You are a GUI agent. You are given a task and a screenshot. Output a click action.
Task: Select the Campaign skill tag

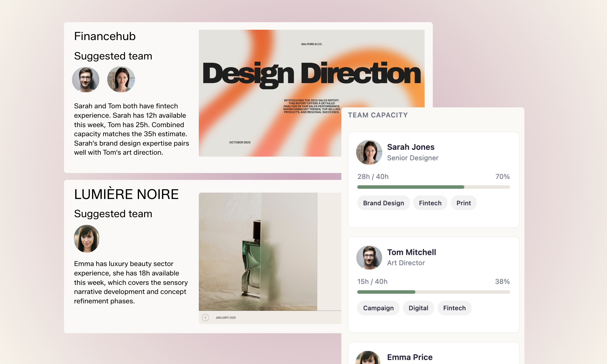point(378,308)
